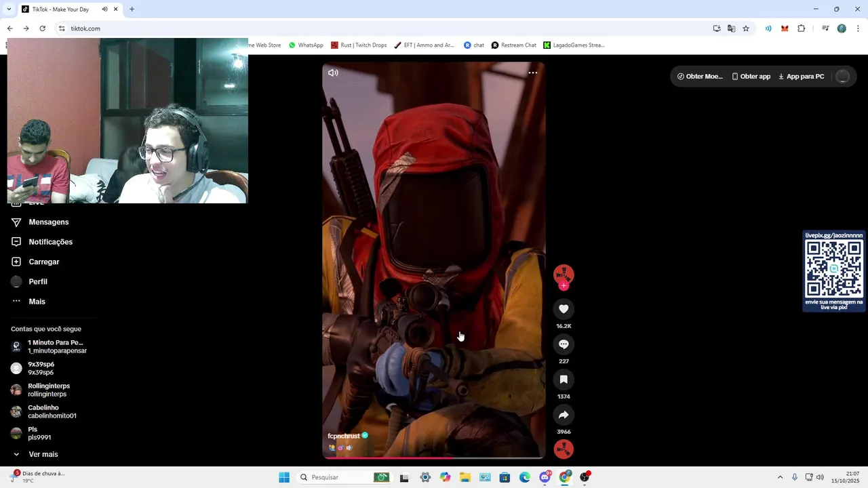Screen dimensions: 868x488
Task: Save video with the bookmark icon
Action: (x=564, y=380)
